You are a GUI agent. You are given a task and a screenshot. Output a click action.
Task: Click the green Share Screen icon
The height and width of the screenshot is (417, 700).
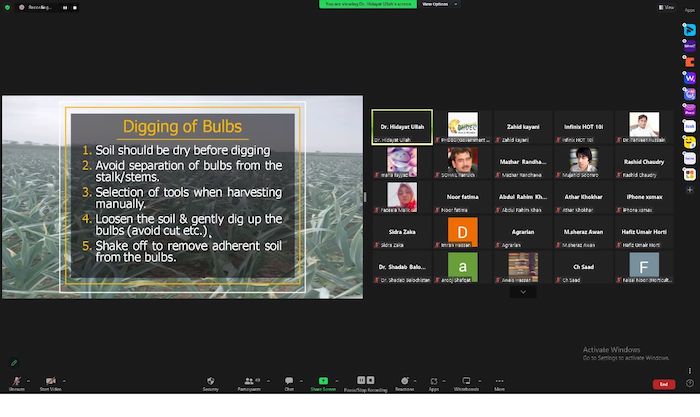coord(322,381)
